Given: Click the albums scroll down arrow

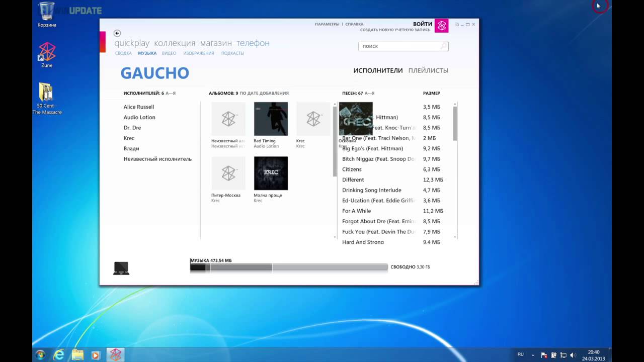Looking at the screenshot, I should pyautogui.click(x=335, y=237).
